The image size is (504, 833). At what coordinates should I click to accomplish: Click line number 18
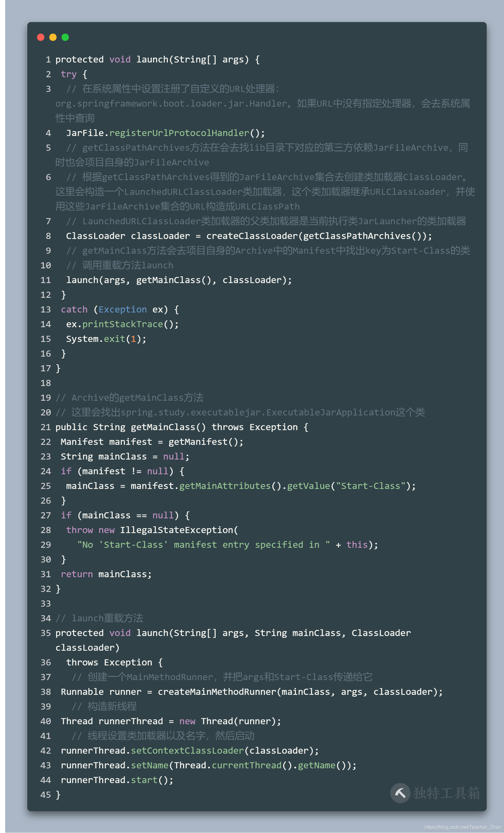(46, 383)
